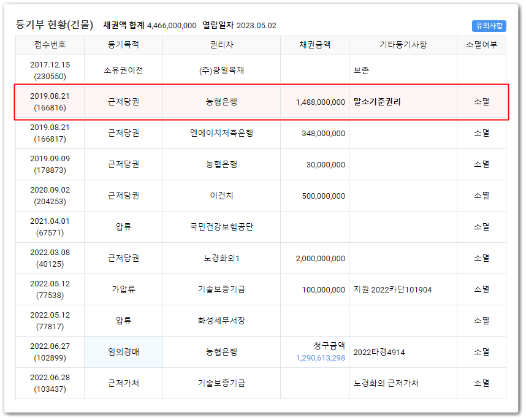Click the amount 1,488,000,000
526x420 pixels.
(x=321, y=102)
